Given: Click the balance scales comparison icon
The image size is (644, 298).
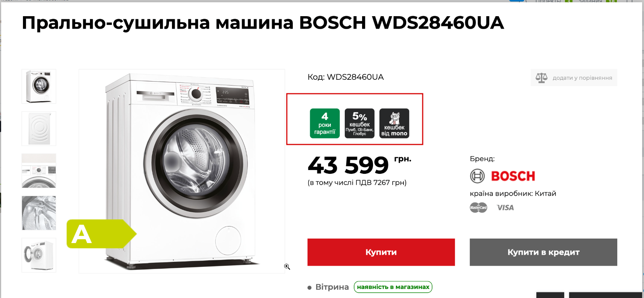Looking at the screenshot, I should [541, 78].
